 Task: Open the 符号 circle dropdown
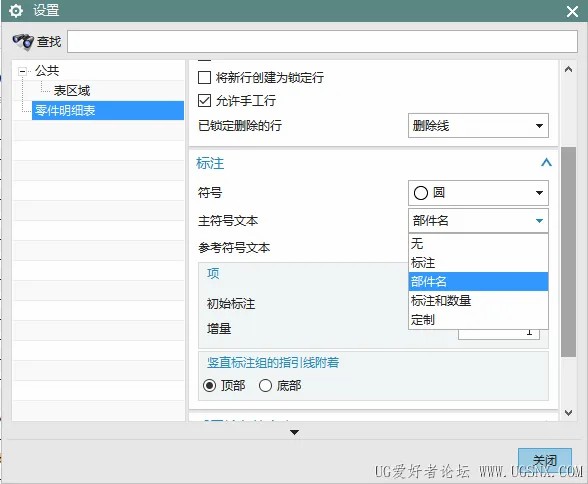point(478,193)
